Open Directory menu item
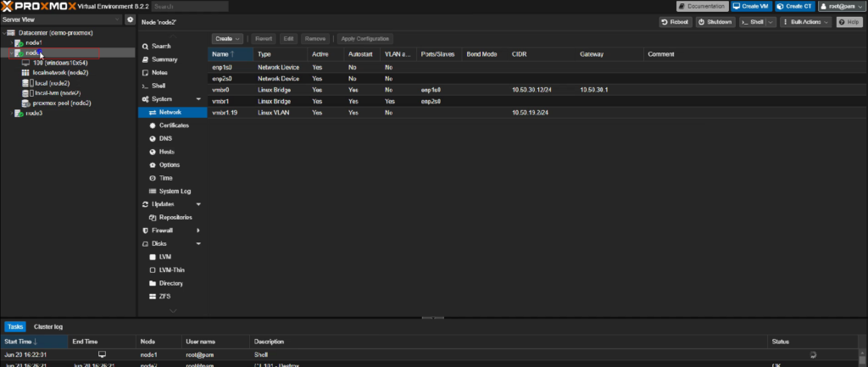The width and height of the screenshot is (868, 367). coord(171,283)
